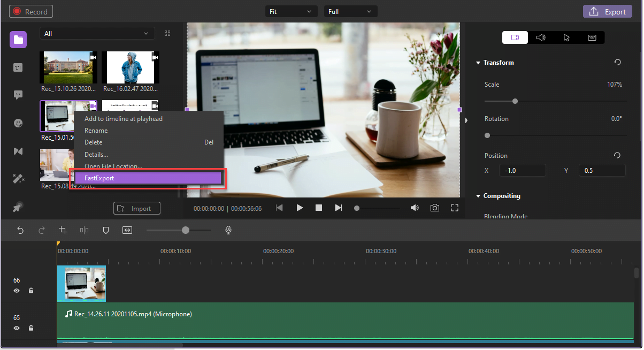Open the Captions text tool in sidebar
This screenshot has width=644, height=350.
[x=18, y=67]
